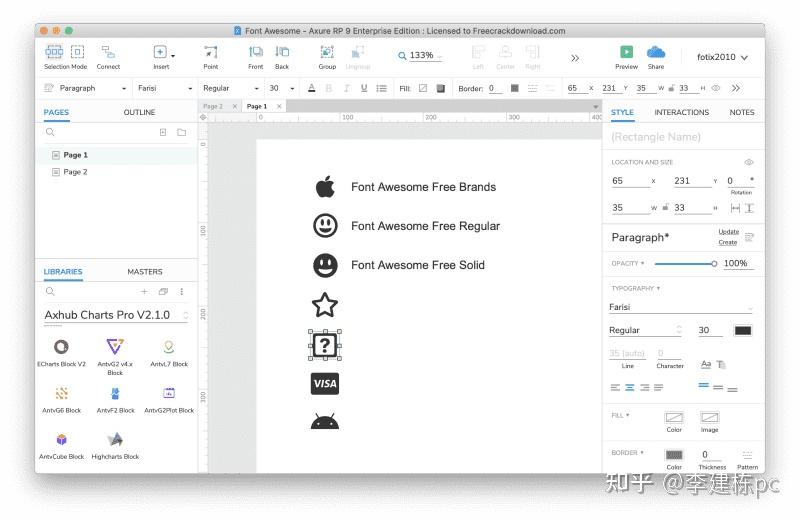Click the Rotation value field
The width and height of the screenshot is (800, 520).
point(740,181)
